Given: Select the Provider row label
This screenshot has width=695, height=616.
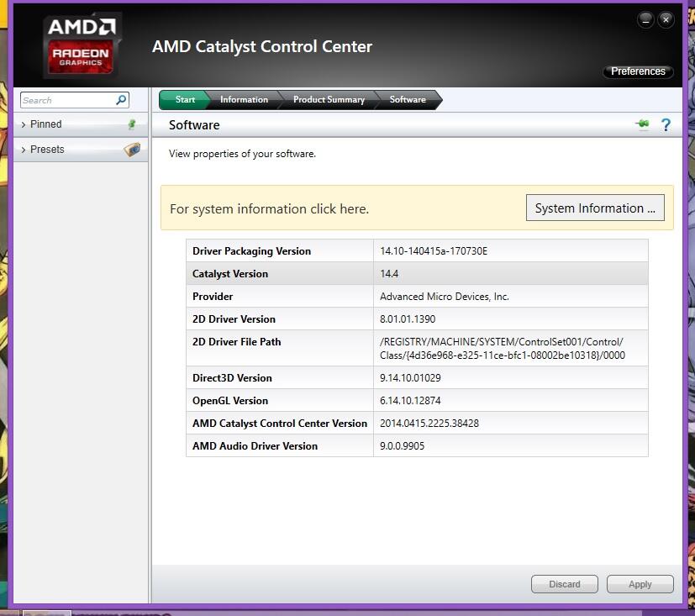Looking at the screenshot, I should tap(213, 297).
